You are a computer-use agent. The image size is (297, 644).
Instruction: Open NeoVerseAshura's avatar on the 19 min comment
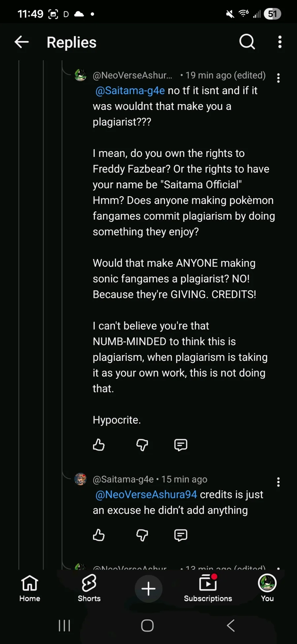point(81,75)
